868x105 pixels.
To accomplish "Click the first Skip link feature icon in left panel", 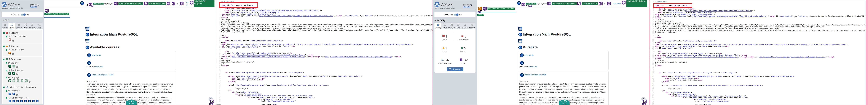I will click(10, 66).
